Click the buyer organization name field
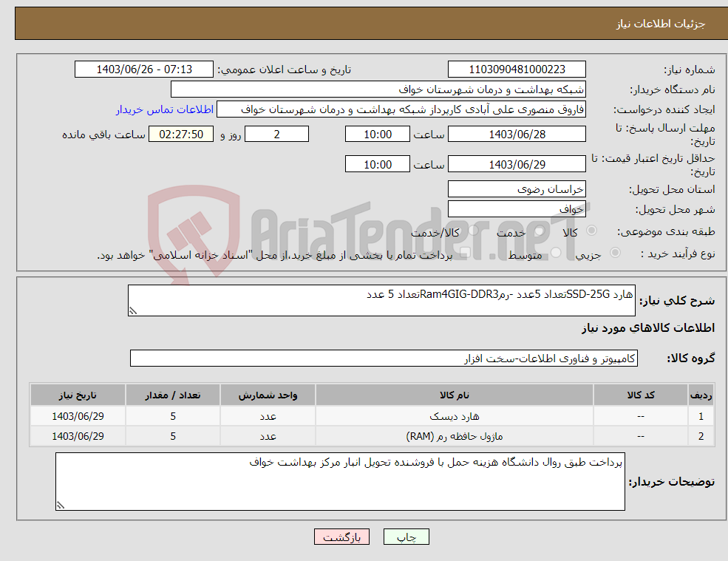Image resolution: width=728 pixels, height=561 pixels. click(x=378, y=89)
